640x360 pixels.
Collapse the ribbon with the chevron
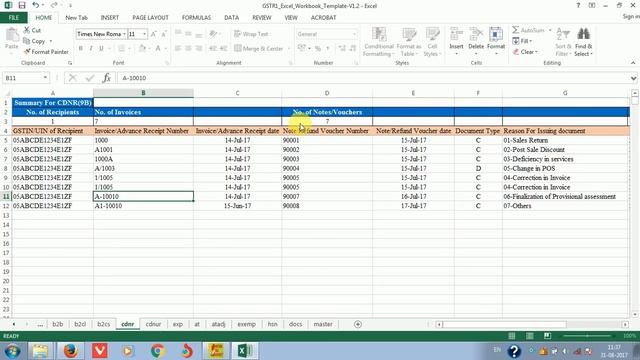[633, 63]
